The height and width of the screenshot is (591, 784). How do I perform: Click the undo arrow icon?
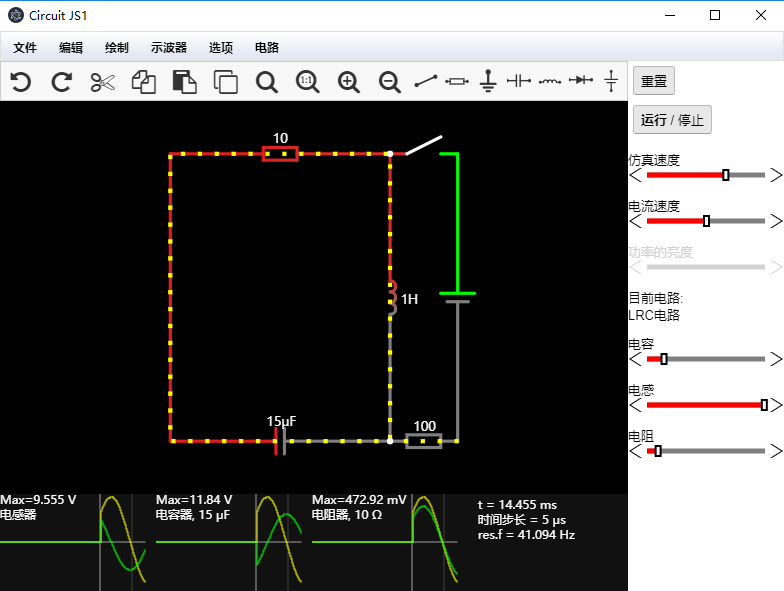pyautogui.click(x=20, y=82)
